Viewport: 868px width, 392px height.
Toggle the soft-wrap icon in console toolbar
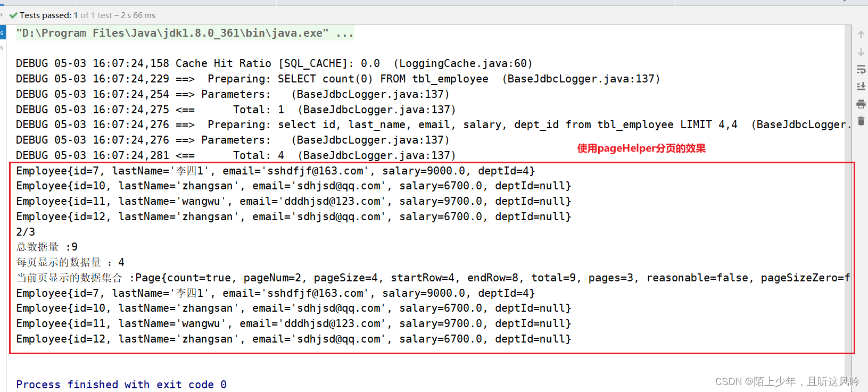click(x=861, y=69)
